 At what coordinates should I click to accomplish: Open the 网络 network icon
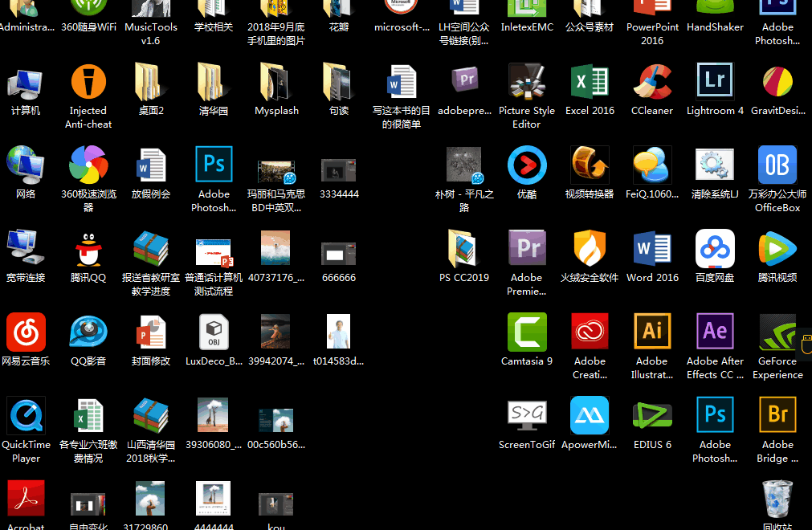click(x=26, y=165)
